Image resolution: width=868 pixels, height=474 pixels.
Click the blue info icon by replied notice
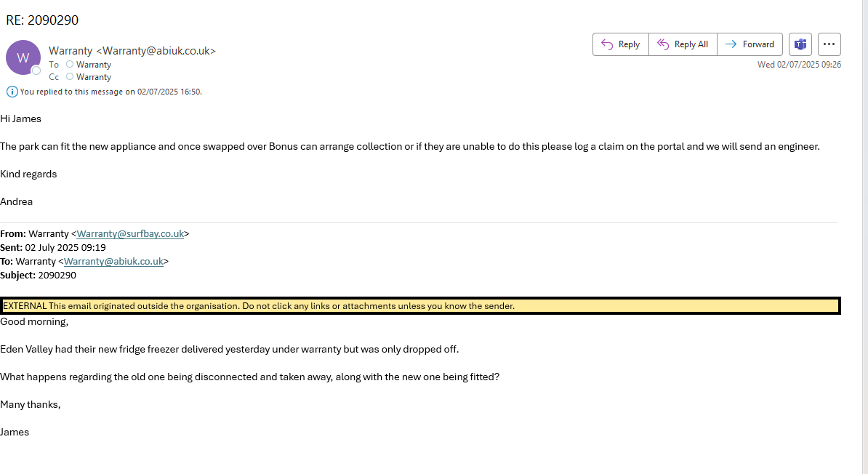click(12, 92)
